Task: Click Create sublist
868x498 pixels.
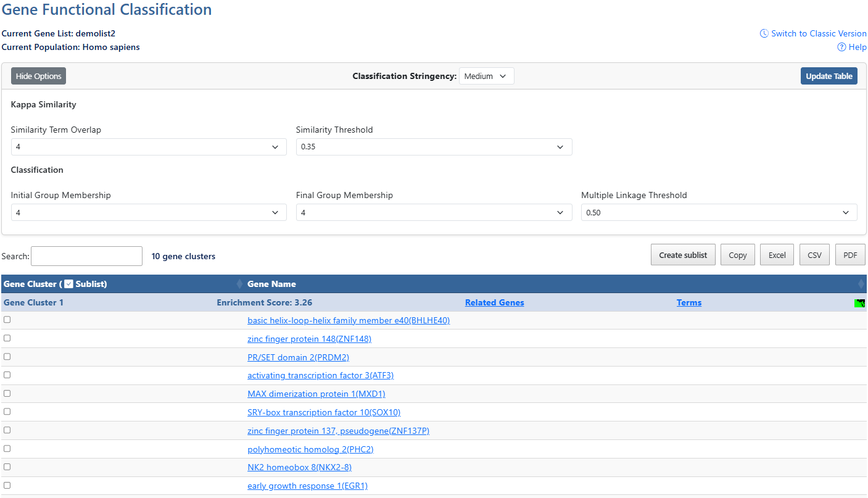Action: 683,254
